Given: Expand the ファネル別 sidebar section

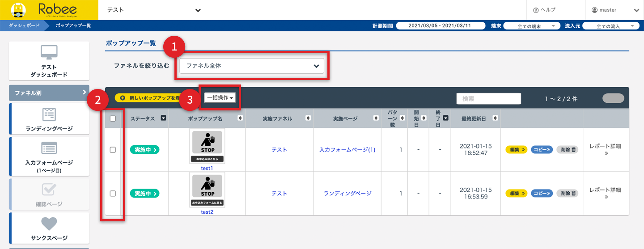Looking at the screenshot, I should (49, 93).
